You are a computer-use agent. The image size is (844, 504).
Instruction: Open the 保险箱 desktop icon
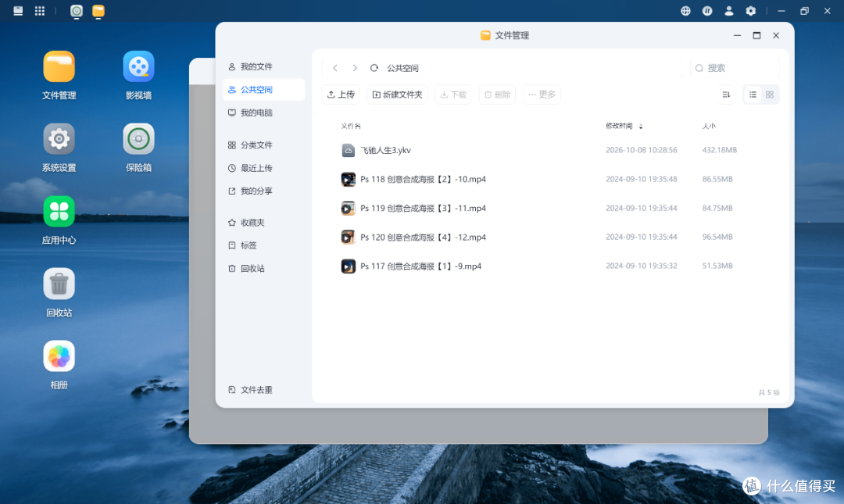[138, 139]
